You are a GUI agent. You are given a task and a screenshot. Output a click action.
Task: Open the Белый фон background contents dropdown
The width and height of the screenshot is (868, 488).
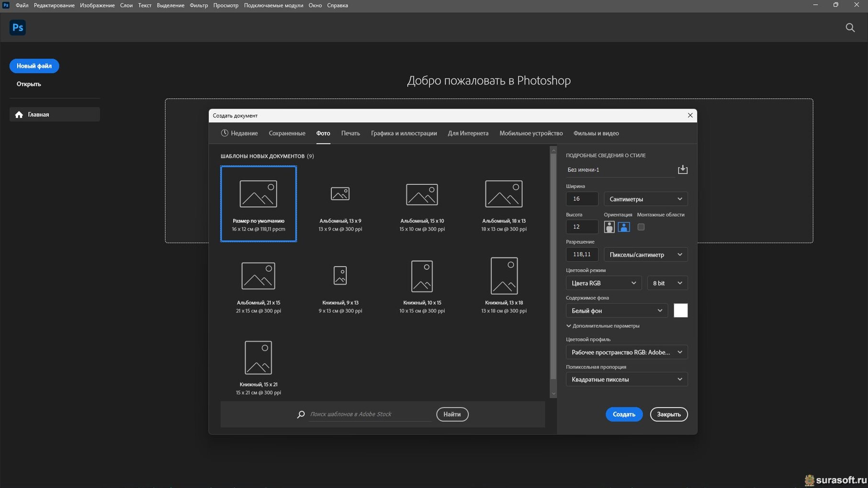[x=617, y=311]
